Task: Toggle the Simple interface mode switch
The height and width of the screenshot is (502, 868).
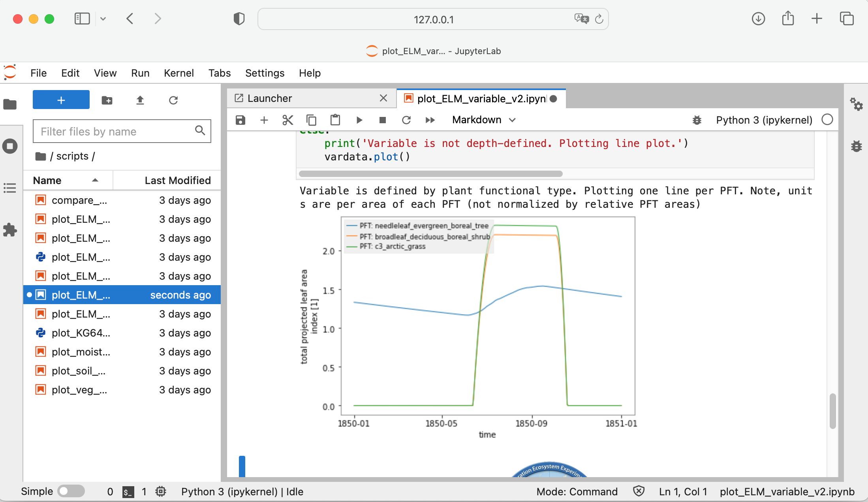Action: [71, 491]
